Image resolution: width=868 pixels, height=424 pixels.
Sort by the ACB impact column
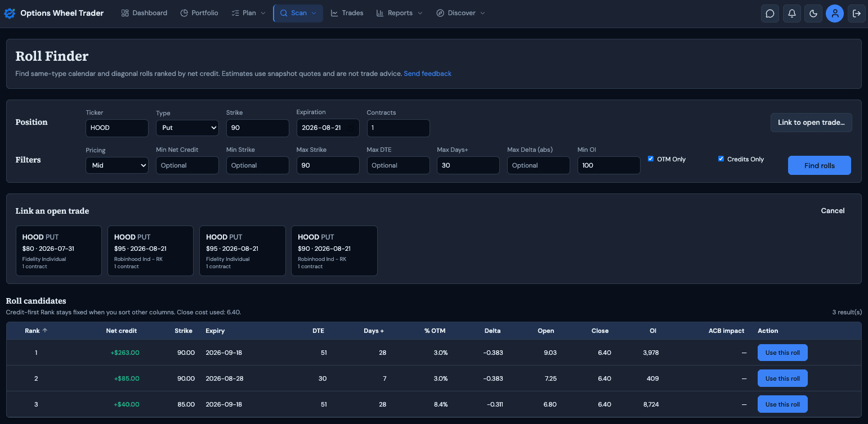coord(726,331)
